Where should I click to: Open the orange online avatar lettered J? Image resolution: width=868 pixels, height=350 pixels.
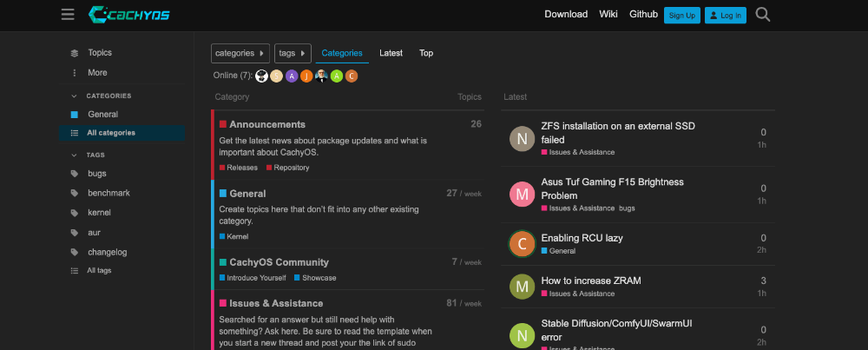(306, 76)
